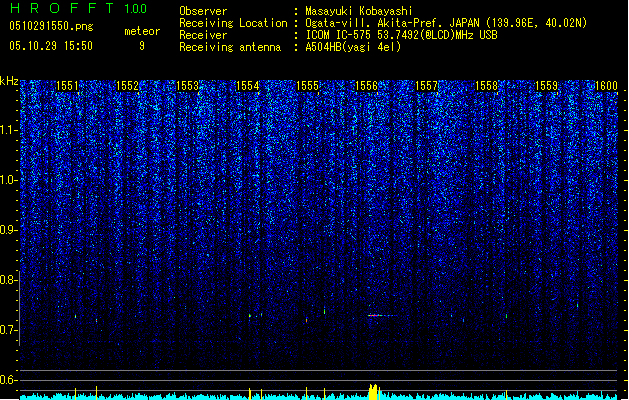Image resolution: width=629 pixels, height=400 pixels.
Task: Click the 1558 time marker
Action: click(486, 86)
